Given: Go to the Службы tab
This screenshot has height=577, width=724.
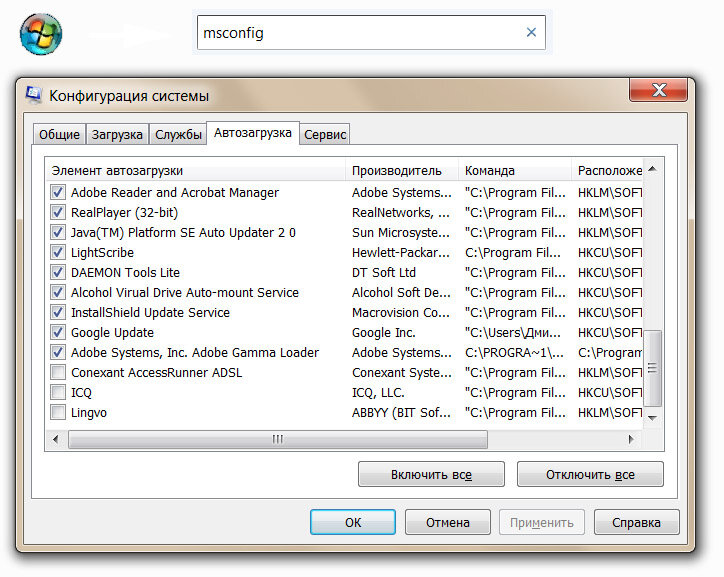Looking at the screenshot, I should click(178, 134).
